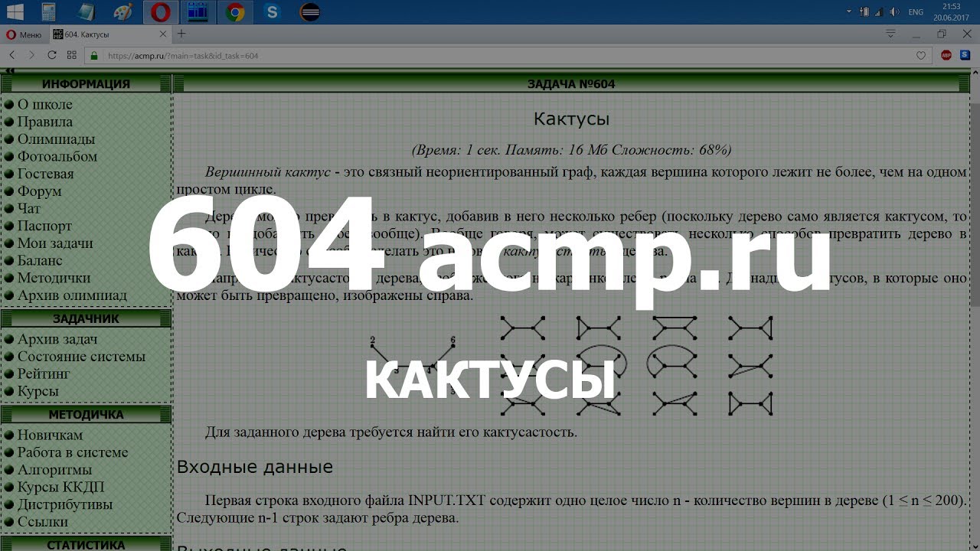Click the 'ЗАДАЧА №604' header text

point(571,84)
